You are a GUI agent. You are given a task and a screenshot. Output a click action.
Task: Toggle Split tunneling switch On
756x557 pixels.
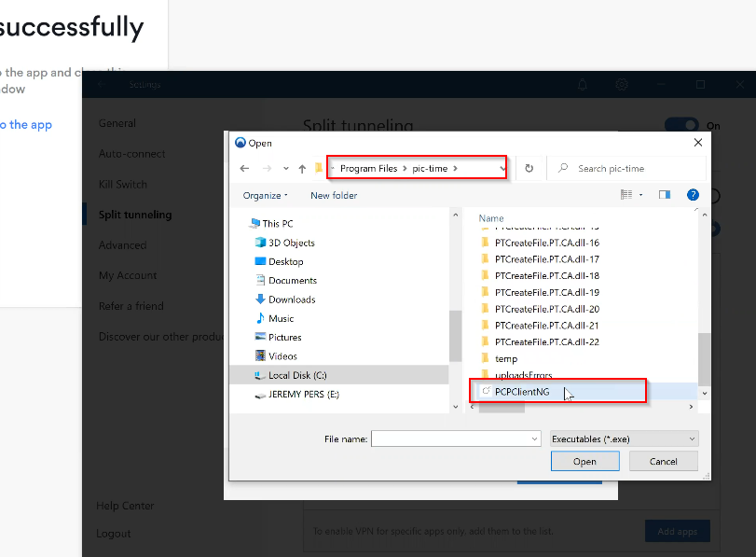coord(680,126)
